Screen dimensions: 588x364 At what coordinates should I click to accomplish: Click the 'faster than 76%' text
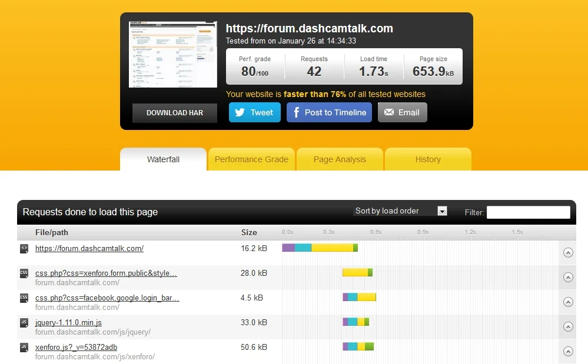pos(315,94)
